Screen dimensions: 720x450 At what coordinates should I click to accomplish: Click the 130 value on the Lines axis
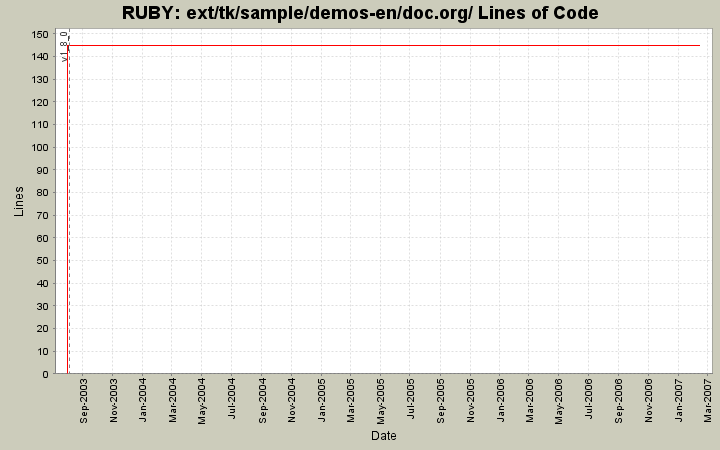coord(40,80)
